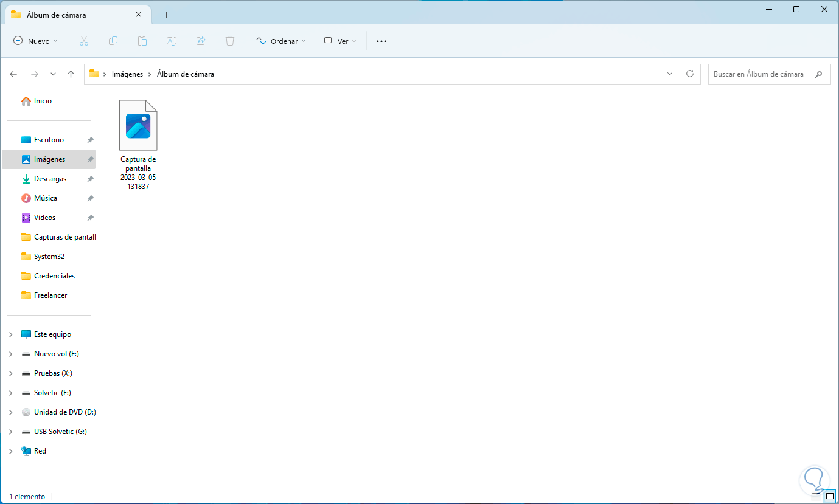Click the Copy icon in toolbar
The height and width of the screenshot is (504, 839).
113,41
